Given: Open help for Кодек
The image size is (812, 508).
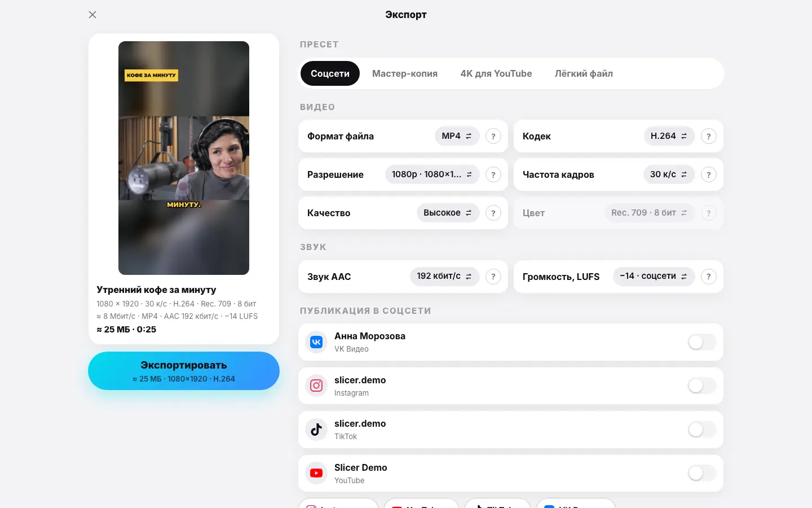Looking at the screenshot, I should (709, 136).
